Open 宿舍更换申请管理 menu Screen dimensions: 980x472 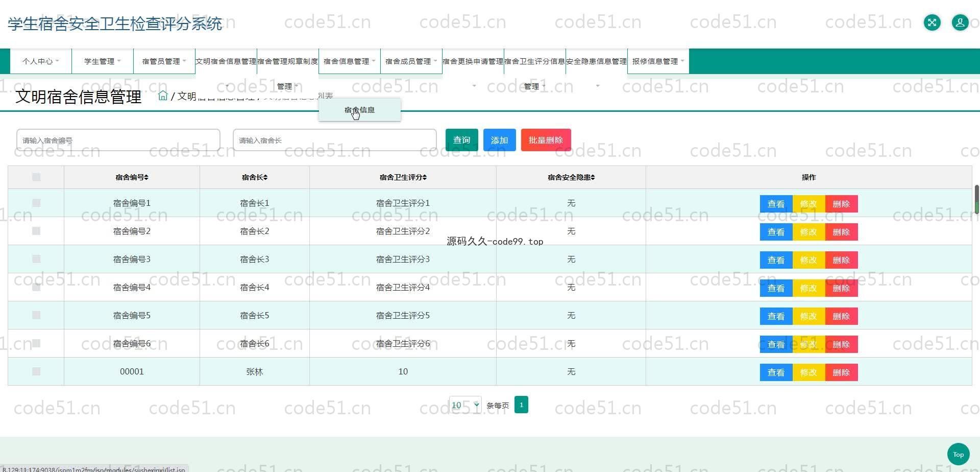473,61
